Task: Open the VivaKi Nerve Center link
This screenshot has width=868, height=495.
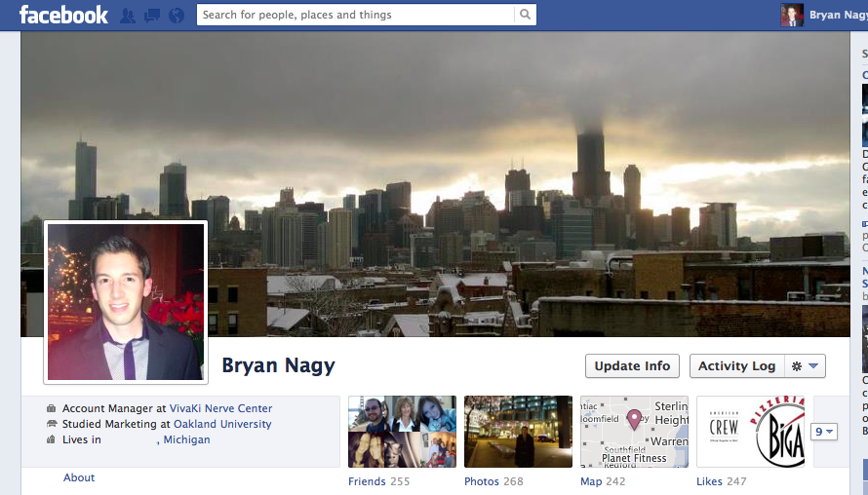Action: pyautogui.click(x=222, y=408)
